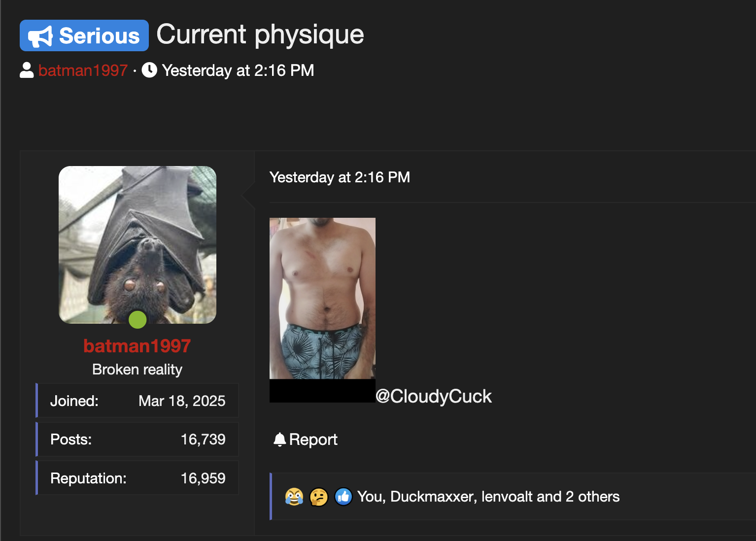Click the @CloudyCuck mention
This screenshot has width=756, height=541.
pos(434,396)
